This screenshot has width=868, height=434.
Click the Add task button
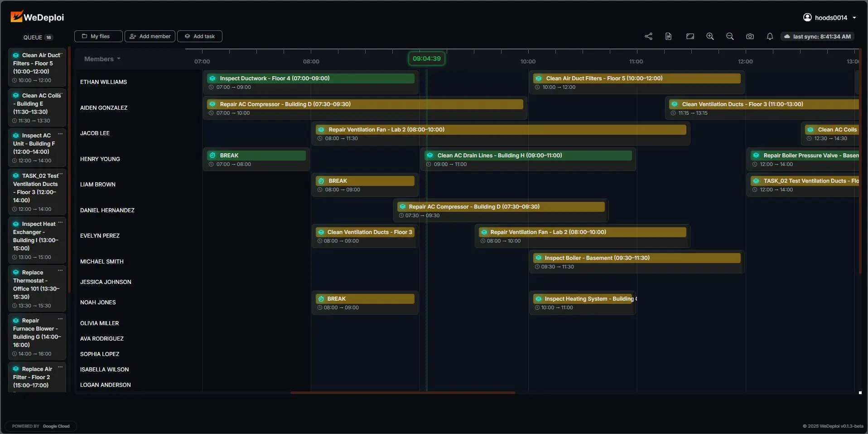point(200,36)
